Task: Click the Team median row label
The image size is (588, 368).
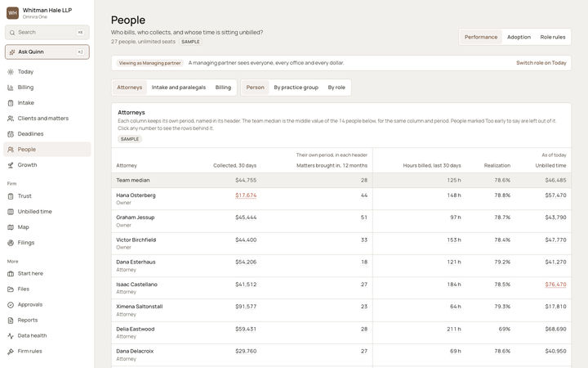Action: [133, 180]
